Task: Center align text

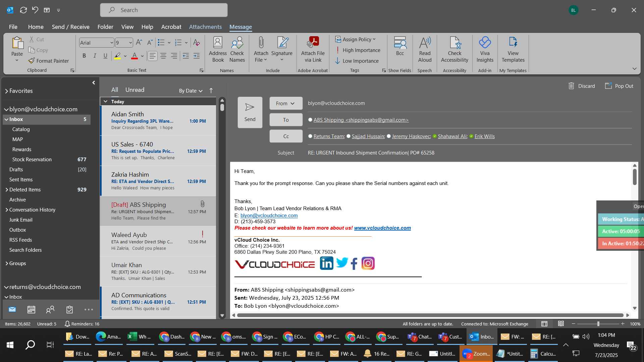Action: coord(163,56)
